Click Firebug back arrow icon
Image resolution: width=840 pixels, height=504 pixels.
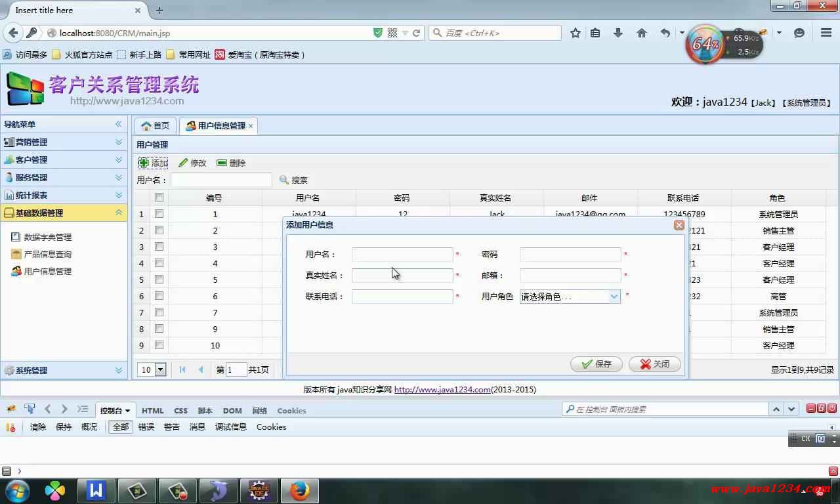47,409
